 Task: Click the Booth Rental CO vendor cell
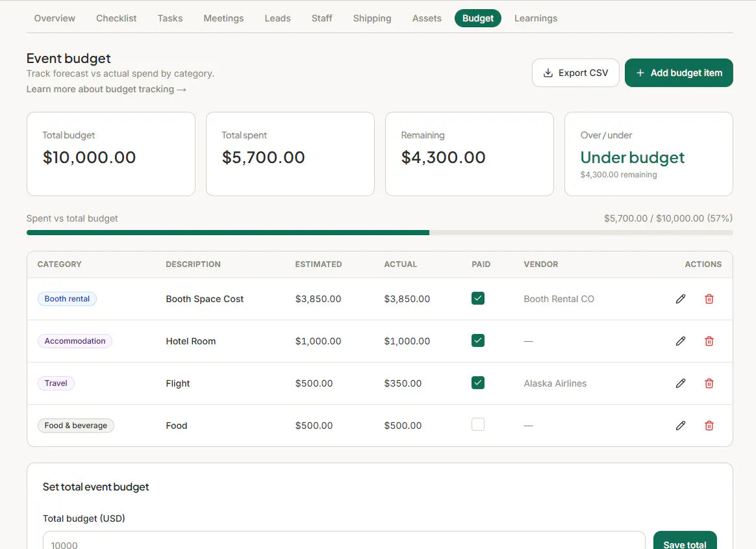pyautogui.click(x=559, y=299)
